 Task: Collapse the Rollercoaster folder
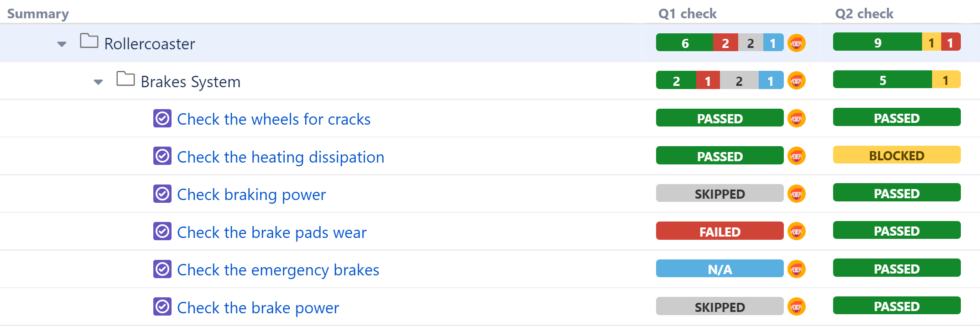click(x=62, y=44)
